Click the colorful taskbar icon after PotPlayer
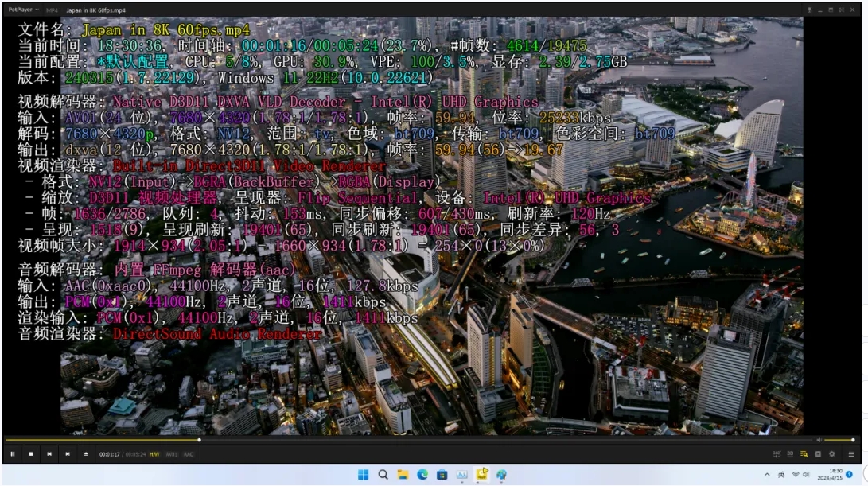 coord(501,474)
